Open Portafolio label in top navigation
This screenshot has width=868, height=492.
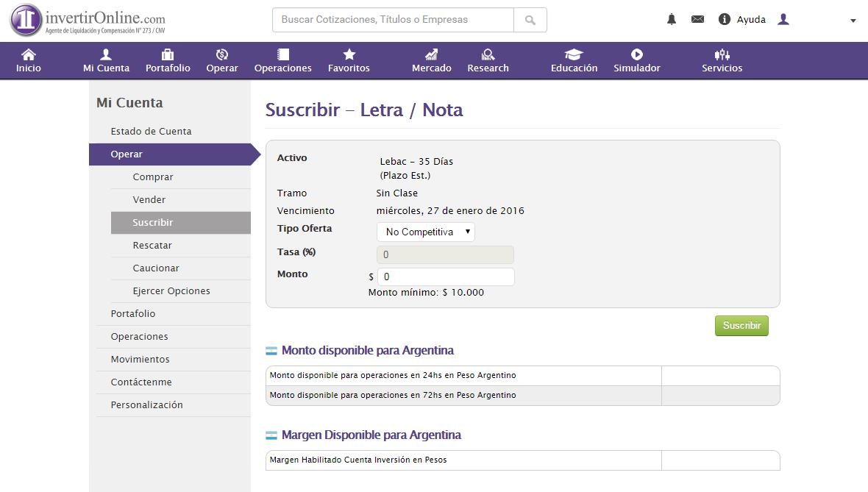[168, 68]
